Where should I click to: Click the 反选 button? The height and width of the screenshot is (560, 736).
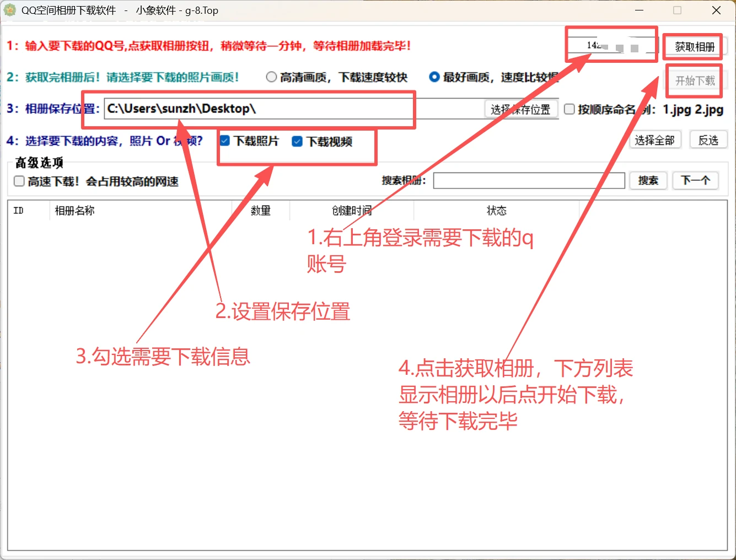coord(708,140)
